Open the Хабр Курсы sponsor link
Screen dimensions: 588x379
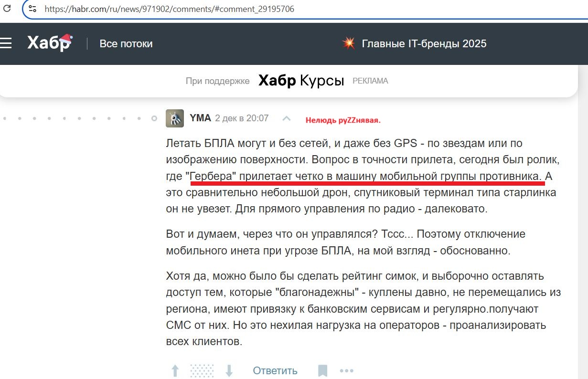(x=301, y=81)
